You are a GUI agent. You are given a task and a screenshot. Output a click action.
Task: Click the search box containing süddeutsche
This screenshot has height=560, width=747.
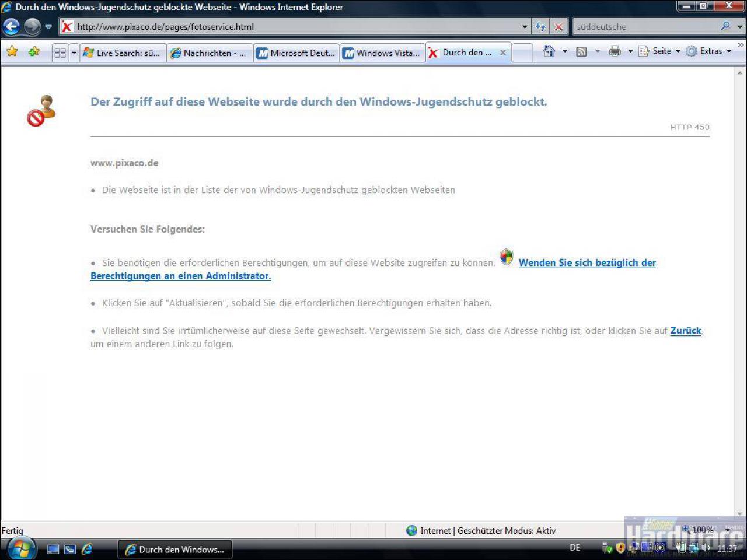point(645,27)
